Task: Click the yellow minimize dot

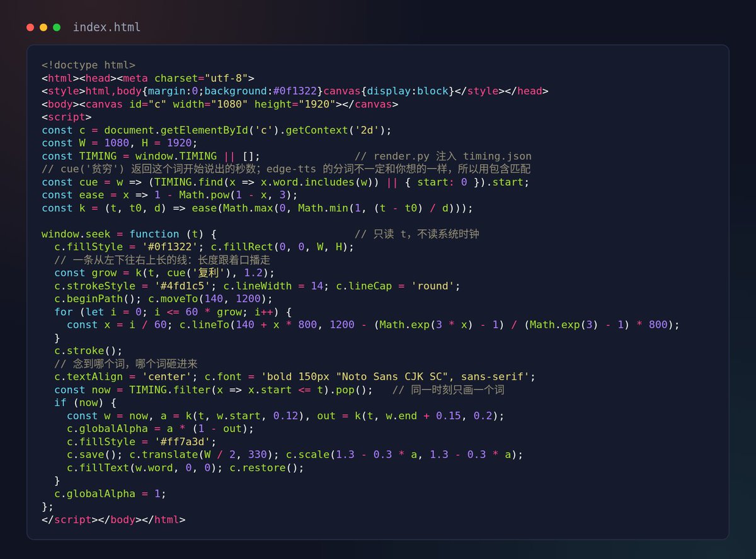Action: (x=43, y=28)
